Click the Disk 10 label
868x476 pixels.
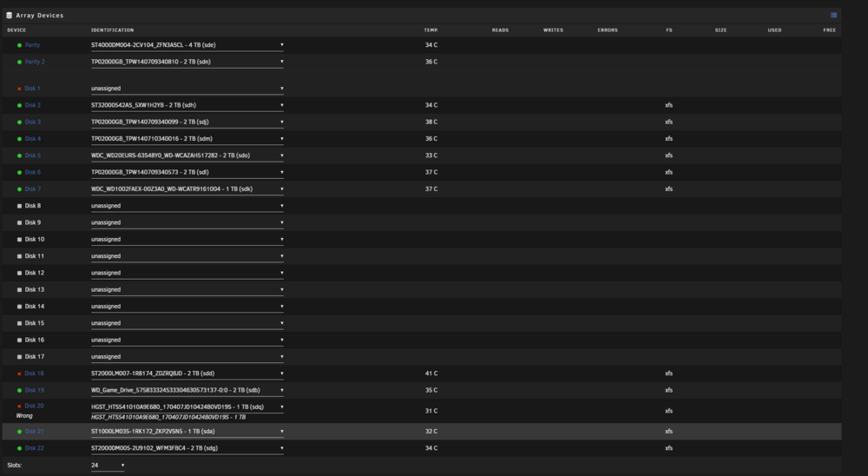tap(35, 240)
